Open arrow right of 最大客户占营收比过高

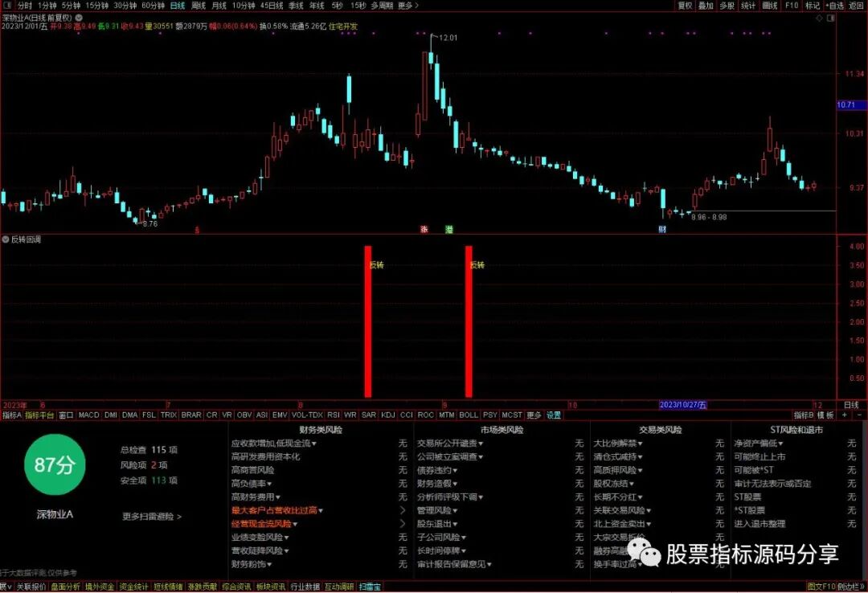pyautogui.click(x=403, y=510)
